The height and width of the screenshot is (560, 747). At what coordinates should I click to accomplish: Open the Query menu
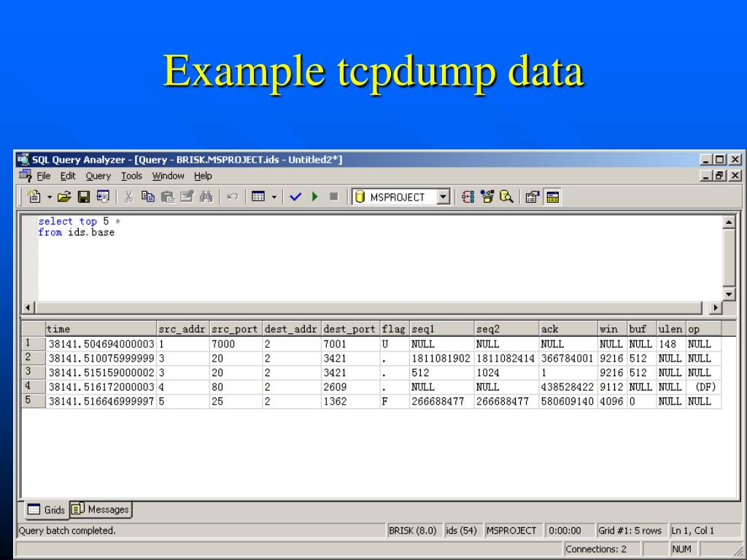click(98, 176)
